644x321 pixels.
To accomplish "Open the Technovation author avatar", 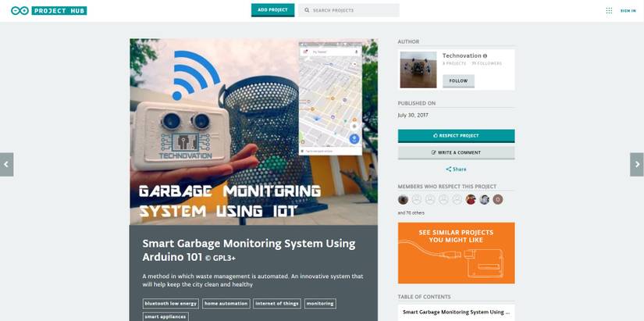I will (x=418, y=70).
